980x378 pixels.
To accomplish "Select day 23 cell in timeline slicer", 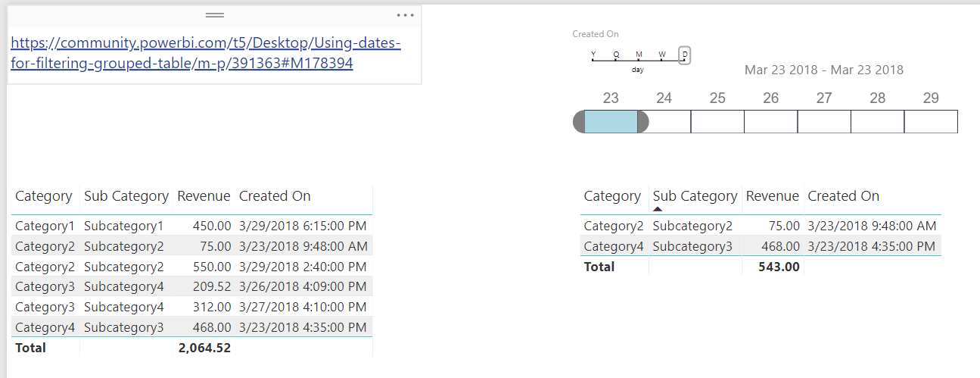I will coord(611,121).
